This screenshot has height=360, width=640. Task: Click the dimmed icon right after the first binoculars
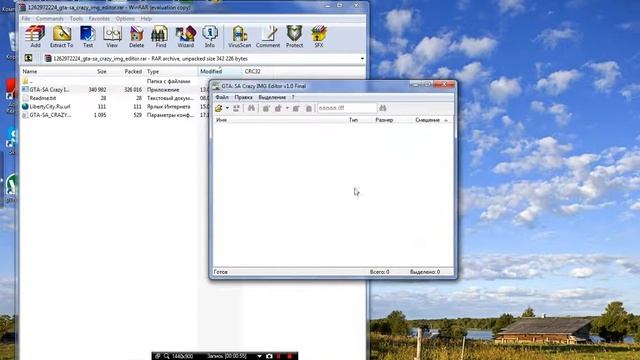click(x=266, y=108)
